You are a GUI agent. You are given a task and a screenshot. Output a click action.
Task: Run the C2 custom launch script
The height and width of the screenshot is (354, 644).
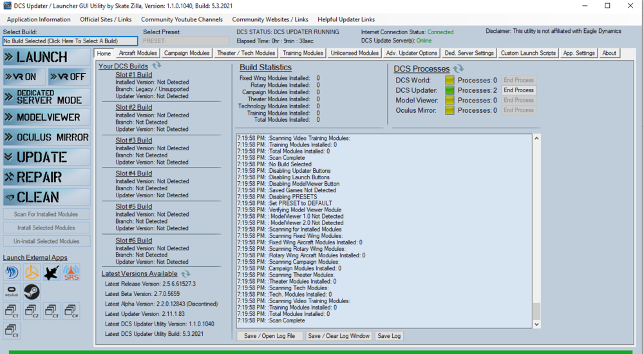pos(32,311)
